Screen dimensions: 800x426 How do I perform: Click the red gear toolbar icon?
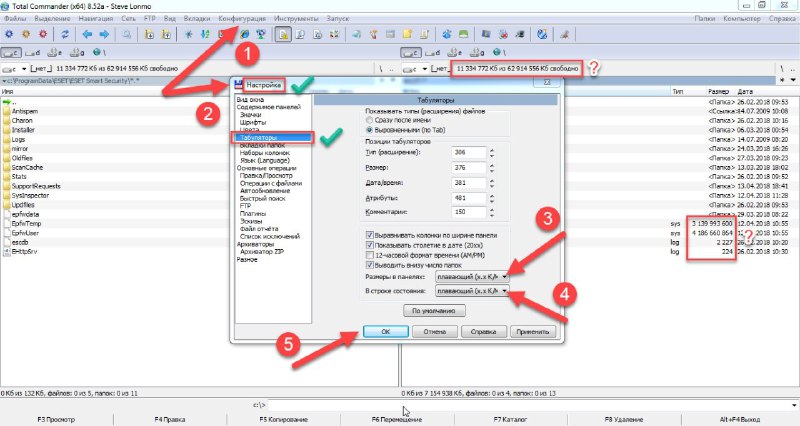(43, 34)
